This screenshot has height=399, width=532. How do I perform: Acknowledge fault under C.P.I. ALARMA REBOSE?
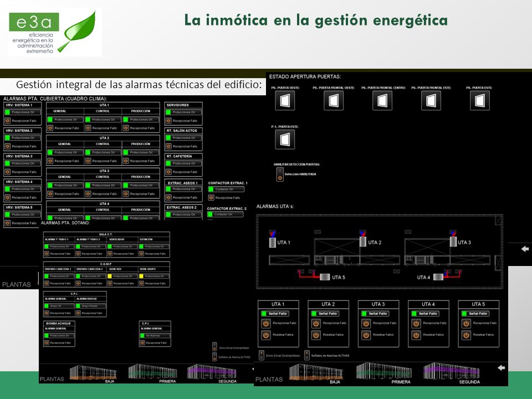(x=78, y=313)
